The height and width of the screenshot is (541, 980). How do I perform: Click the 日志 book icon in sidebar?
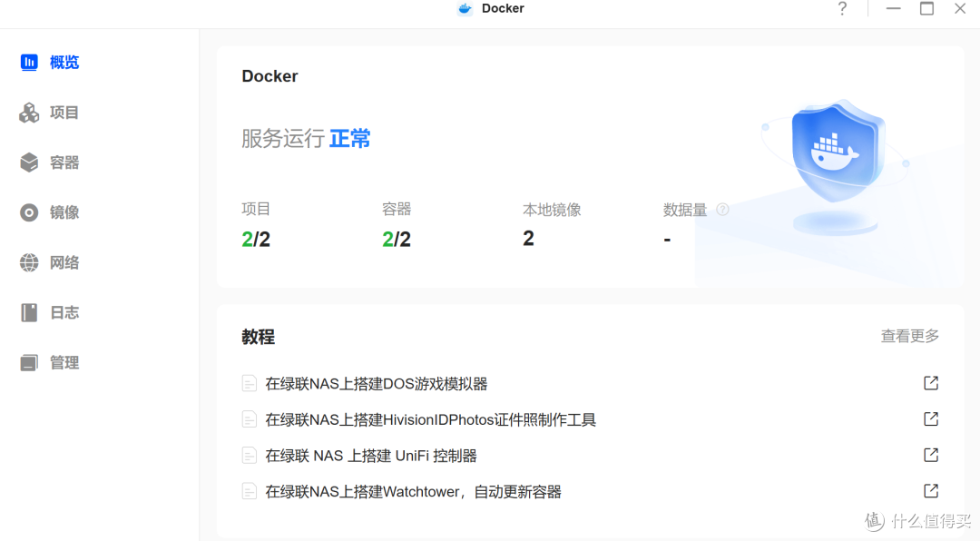[x=29, y=313]
